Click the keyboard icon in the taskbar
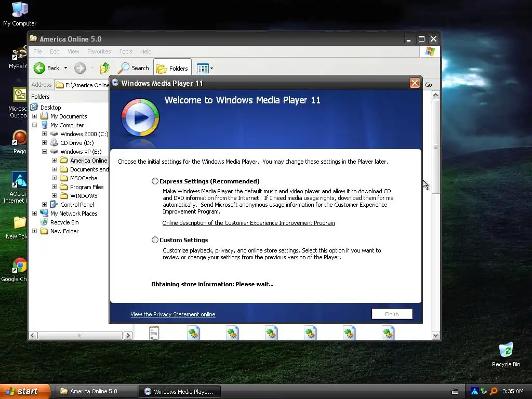This screenshot has width=532, height=399. pos(455,392)
